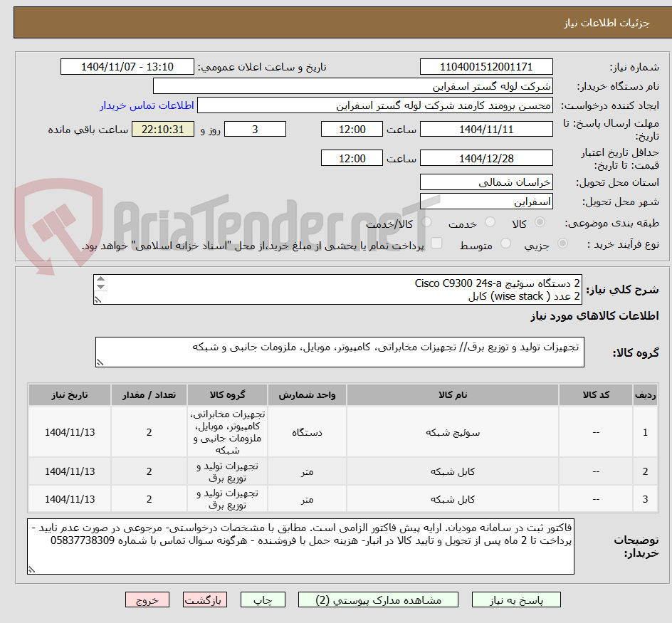
Task: Click the تاریخ نیاز column header
Action: click(70, 395)
